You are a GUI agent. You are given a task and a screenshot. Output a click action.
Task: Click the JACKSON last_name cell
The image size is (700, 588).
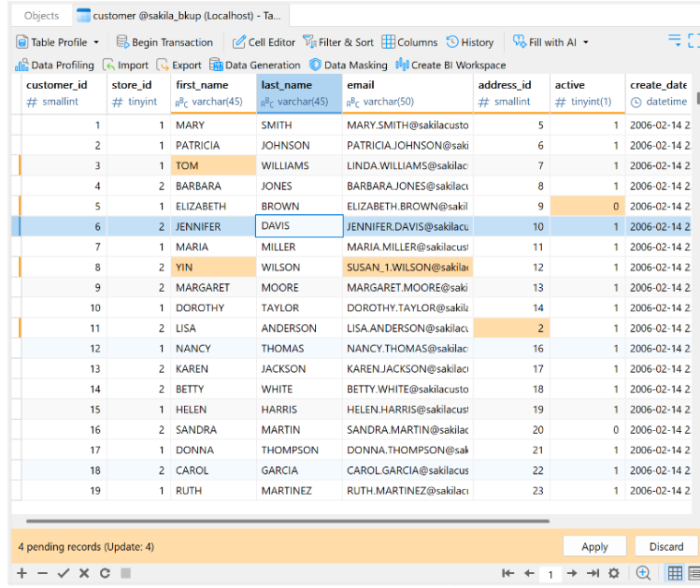coord(299,368)
